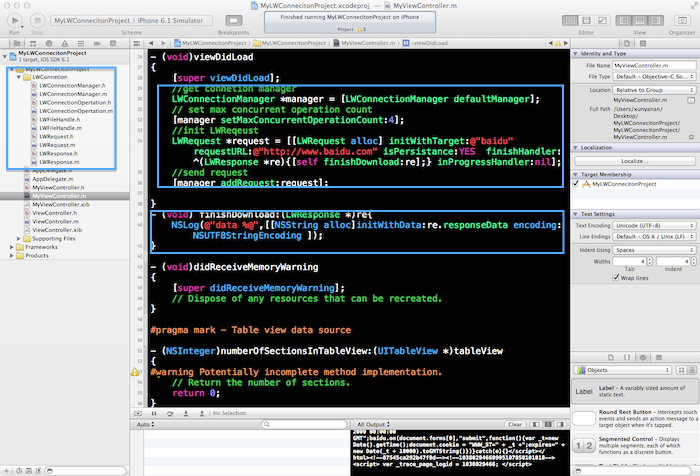Open the File Template library tab

tap(611, 358)
